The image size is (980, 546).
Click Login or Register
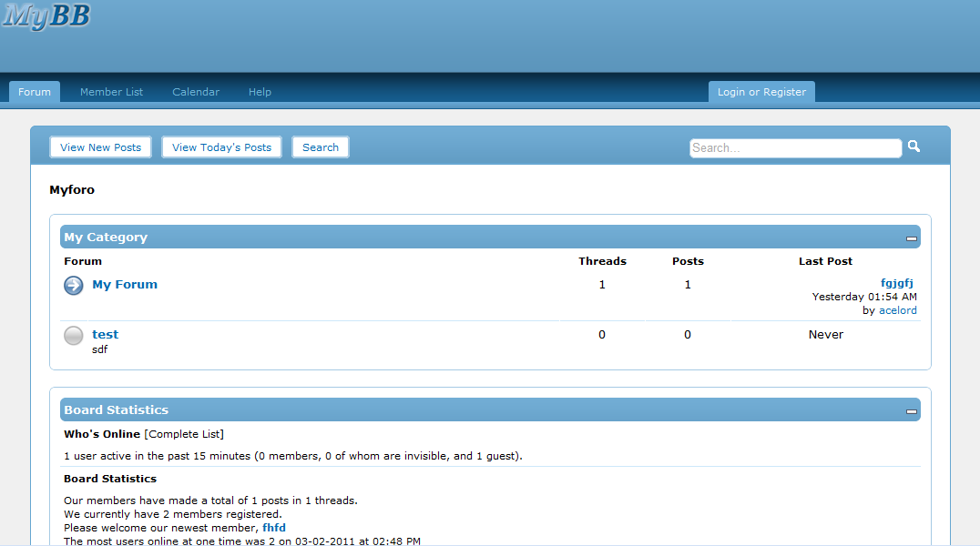(761, 92)
